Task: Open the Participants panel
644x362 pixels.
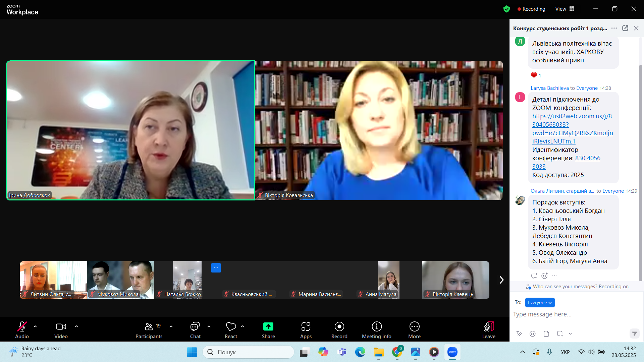Action: coord(149,330)
